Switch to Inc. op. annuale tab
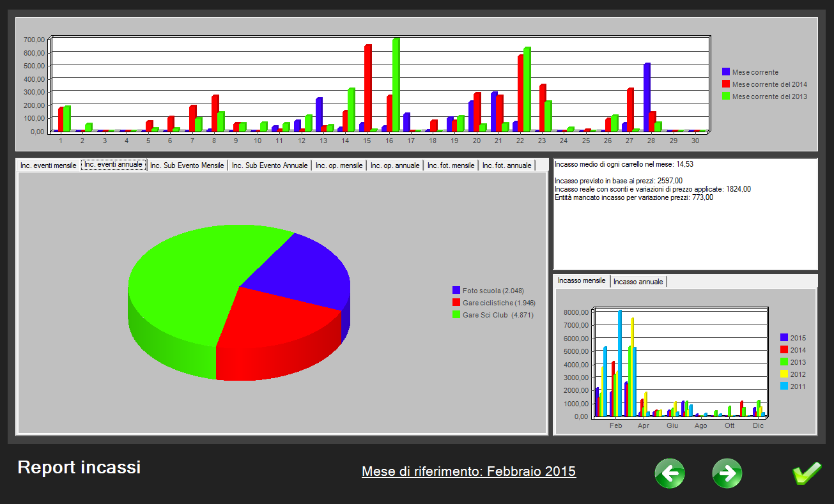 coord(395,165)
